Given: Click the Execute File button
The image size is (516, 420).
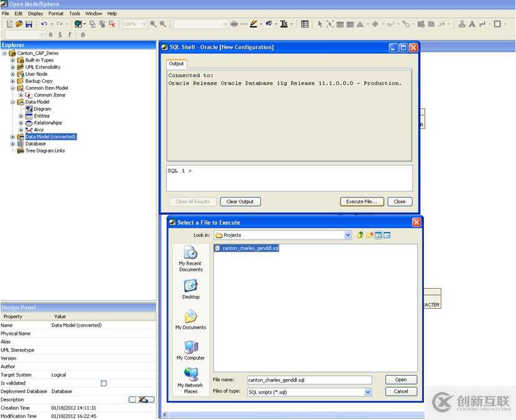Looking at the screenshot, I should point(361,201).
